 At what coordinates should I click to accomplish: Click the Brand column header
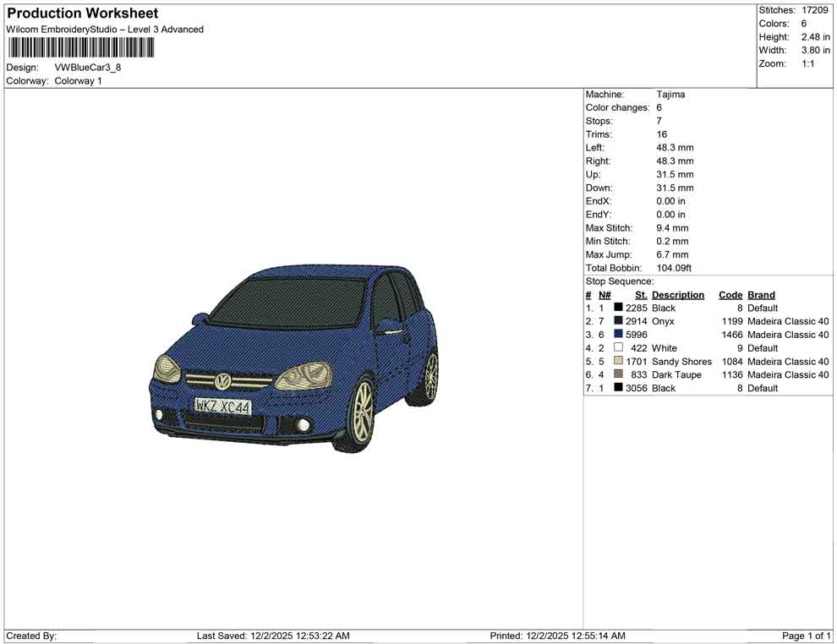pyautogui.click(x=761, y=295)
